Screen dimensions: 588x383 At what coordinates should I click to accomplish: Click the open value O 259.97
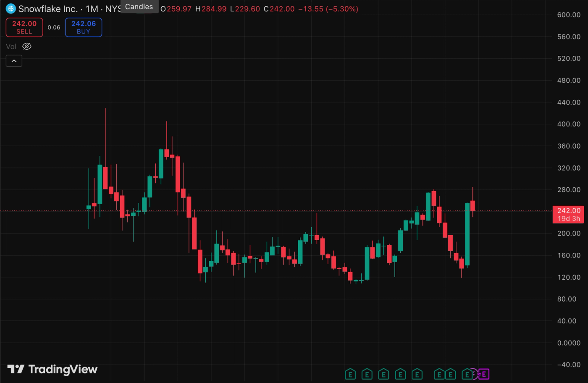coord(176,9)
